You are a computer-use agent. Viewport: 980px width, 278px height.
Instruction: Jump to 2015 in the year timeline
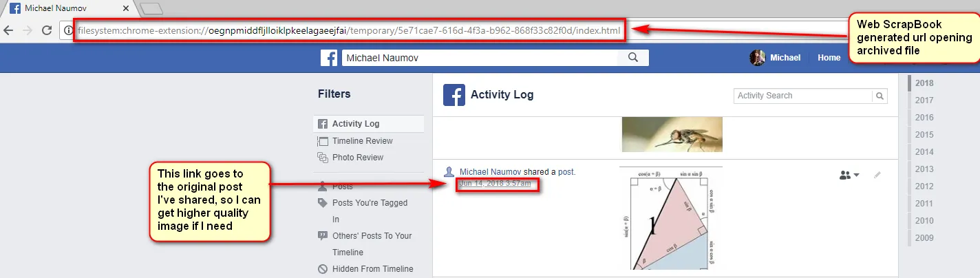pyautogui.click(x=924, y=135)
